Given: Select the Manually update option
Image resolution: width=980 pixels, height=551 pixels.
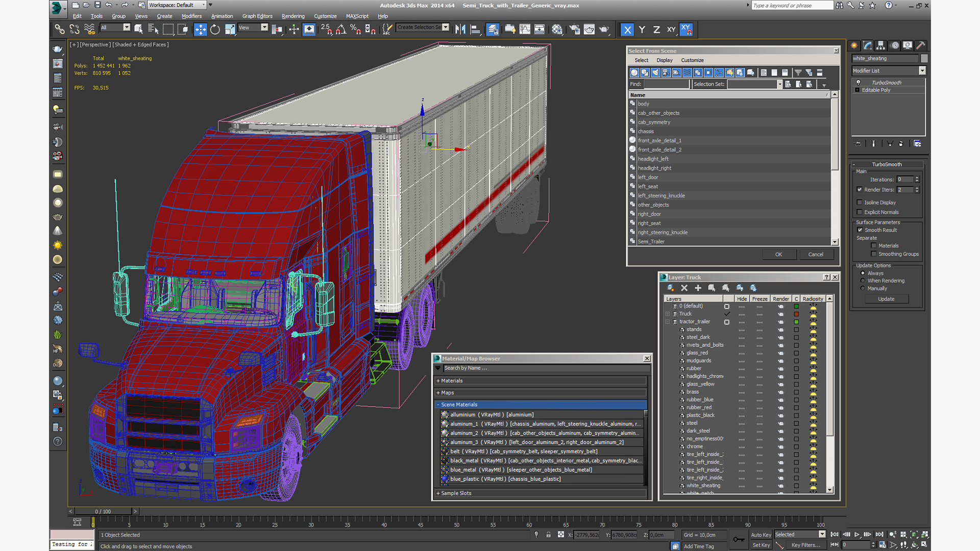Looking at the screenshot, I should [863, 288].
